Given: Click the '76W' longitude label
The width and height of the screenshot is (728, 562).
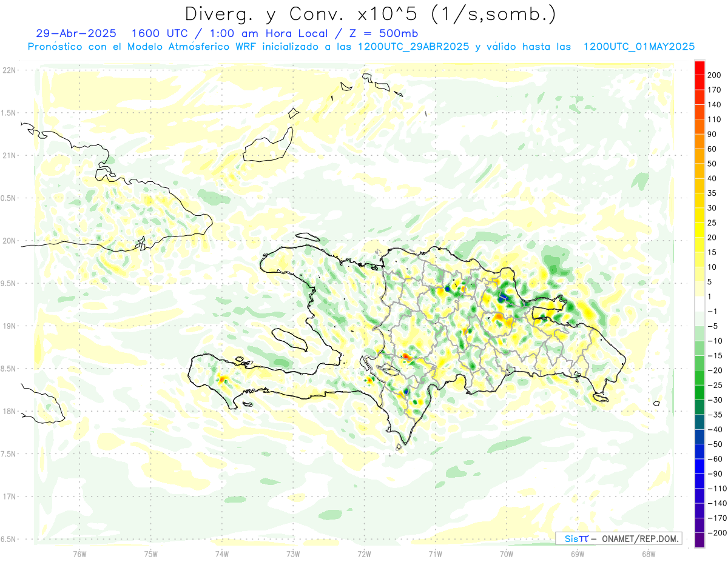Looking at the screenshot, I should coord(79,554).
